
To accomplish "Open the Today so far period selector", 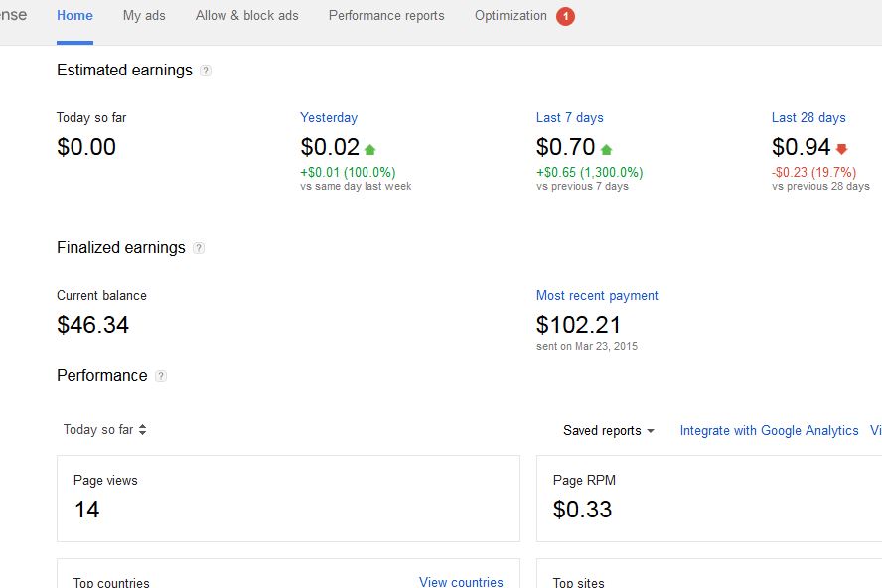I will tap(104, 430).
